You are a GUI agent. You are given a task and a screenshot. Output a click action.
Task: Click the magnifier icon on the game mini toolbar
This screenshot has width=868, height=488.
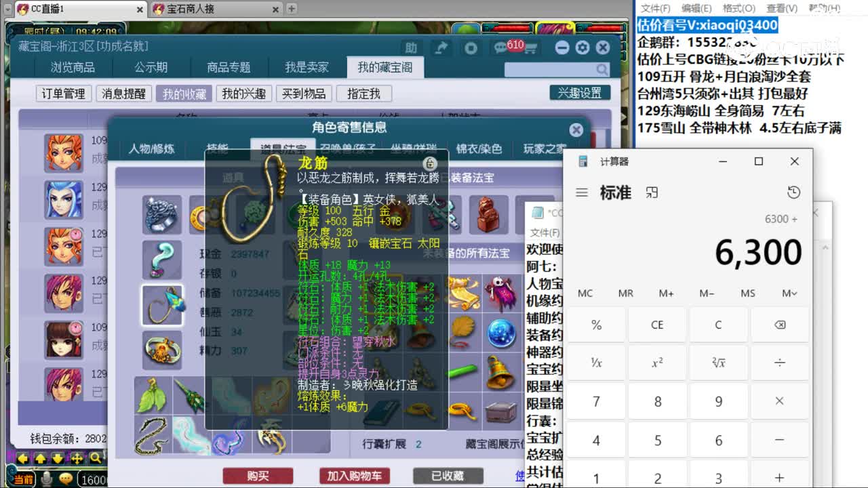tap(94, 458)
